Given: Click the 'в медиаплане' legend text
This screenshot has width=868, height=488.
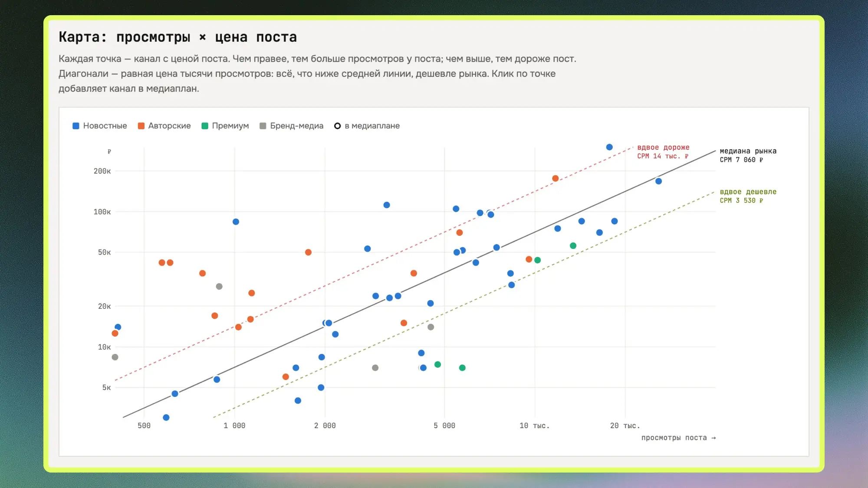Looking at the screenshot, I should [372, 126].
